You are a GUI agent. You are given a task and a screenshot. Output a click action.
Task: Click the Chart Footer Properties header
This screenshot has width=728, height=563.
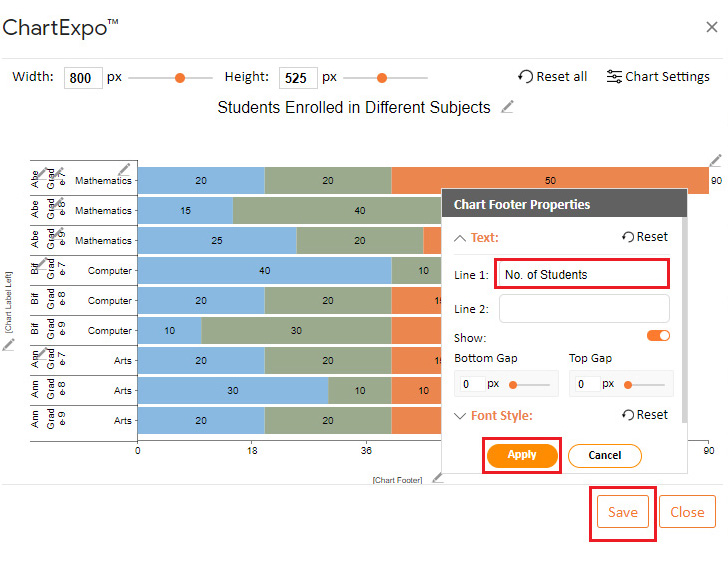point(564,204)
